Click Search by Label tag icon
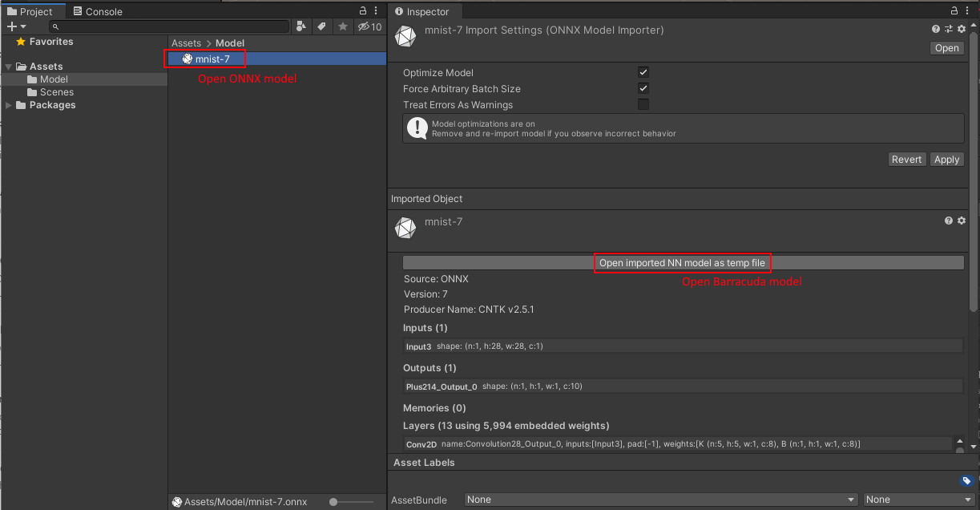 pyautogui.click(x=321, y=26)
